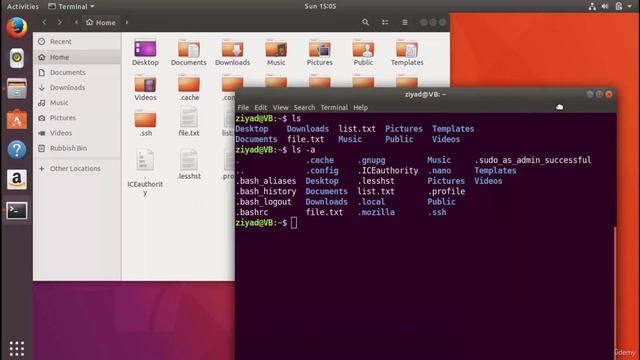640x360 pixels.
Task: Toggle list view in Files toolbar
Action: (x=385, y=22)
